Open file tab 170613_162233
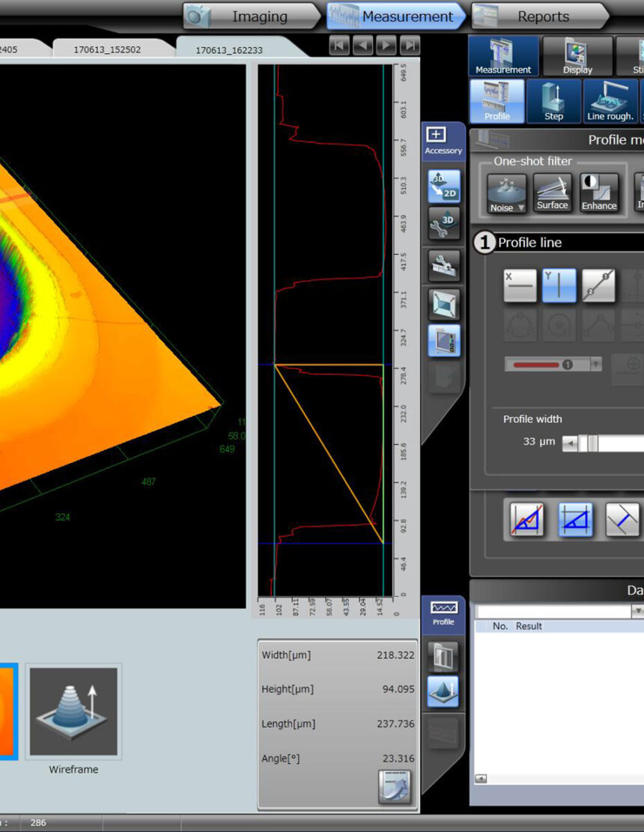 click(229, 50)
